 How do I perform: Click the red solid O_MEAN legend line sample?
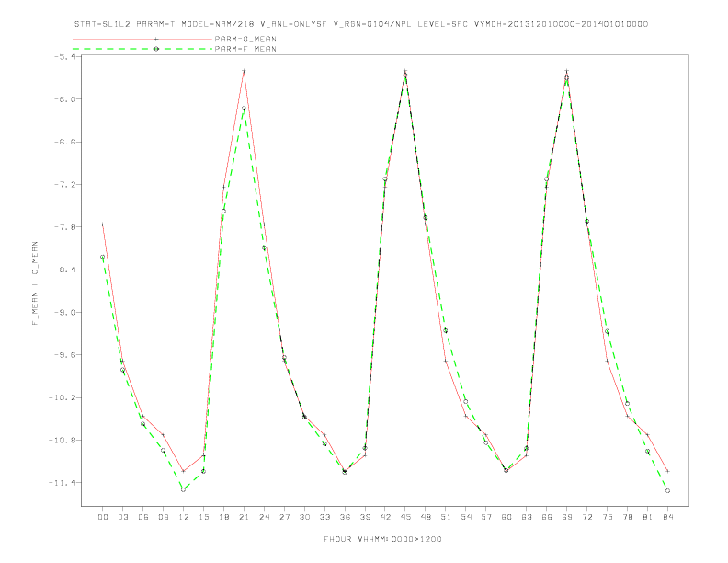142,39
